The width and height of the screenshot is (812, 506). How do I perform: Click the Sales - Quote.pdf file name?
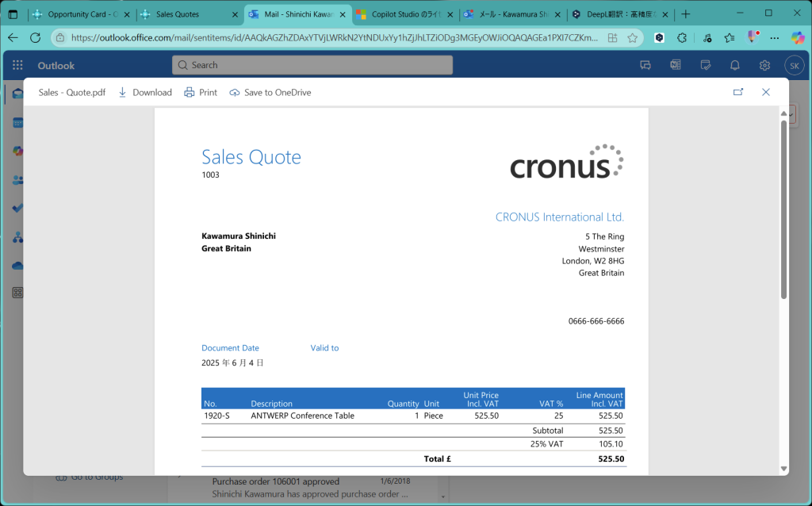click(x=72, y=92)
